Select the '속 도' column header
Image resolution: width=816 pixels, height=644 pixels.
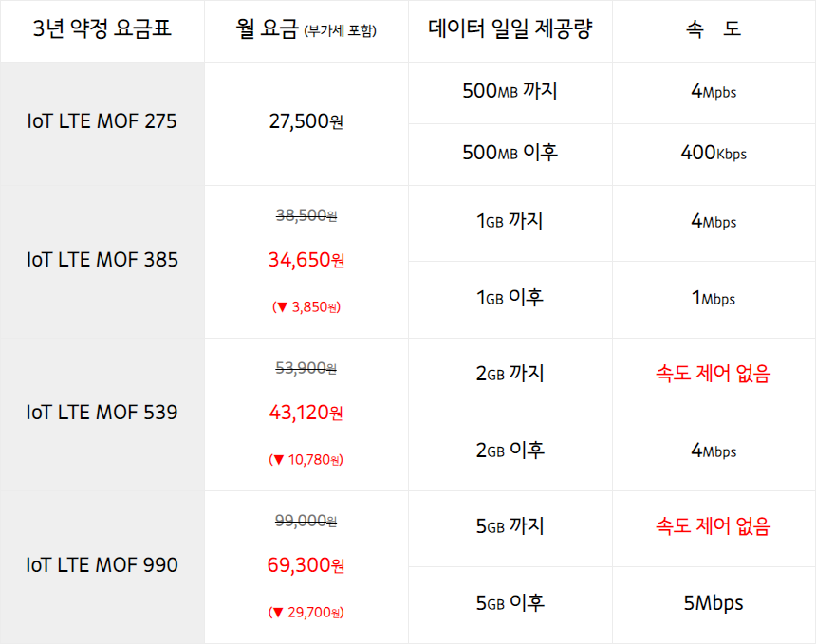(x=713, y=29)
